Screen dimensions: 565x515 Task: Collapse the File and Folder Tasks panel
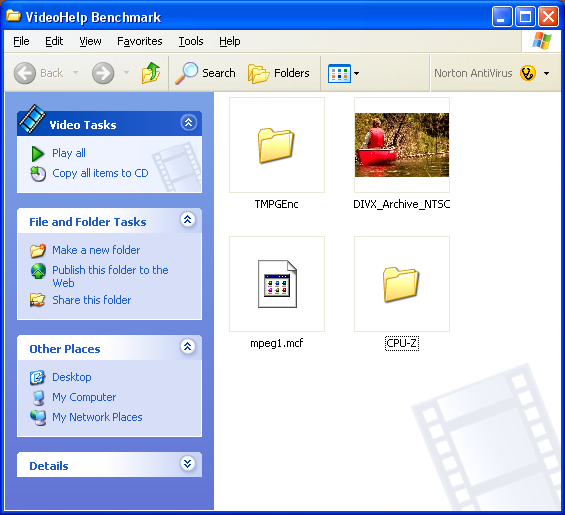tap(188, 219)
